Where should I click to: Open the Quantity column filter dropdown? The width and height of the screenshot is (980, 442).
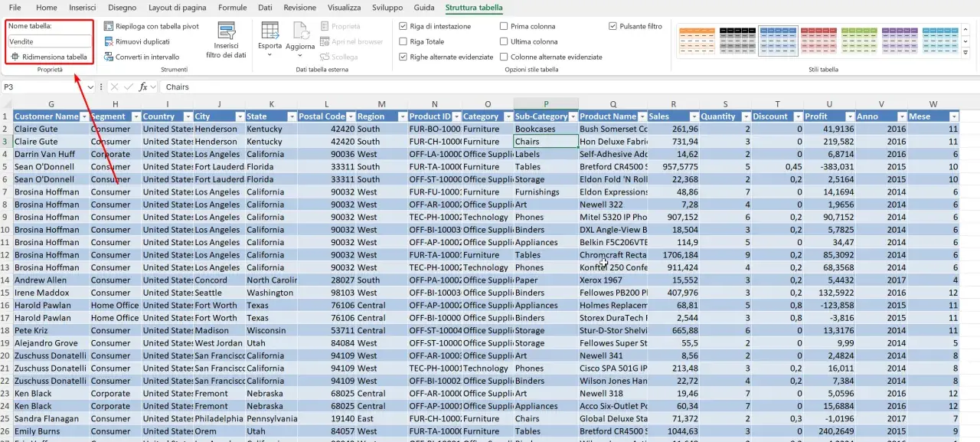[x=745, y=116]
